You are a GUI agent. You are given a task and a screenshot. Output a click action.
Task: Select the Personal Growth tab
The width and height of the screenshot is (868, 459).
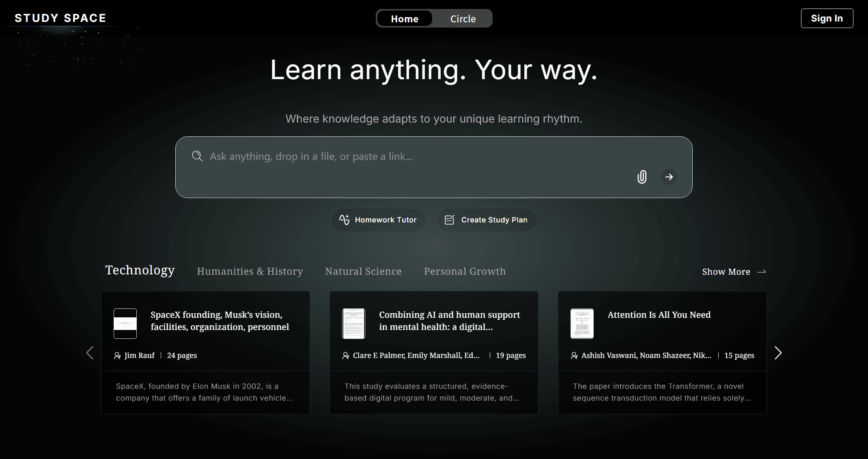click(x=465, y=271)
